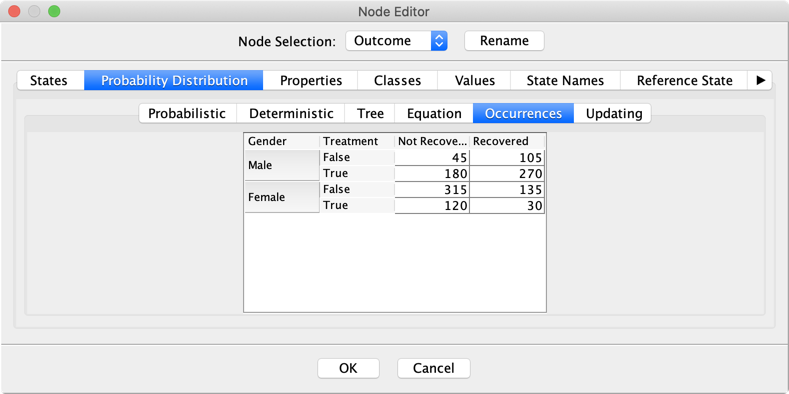789x394 pixels.
Task: Click the Gender column header
Action: [282, 141]
